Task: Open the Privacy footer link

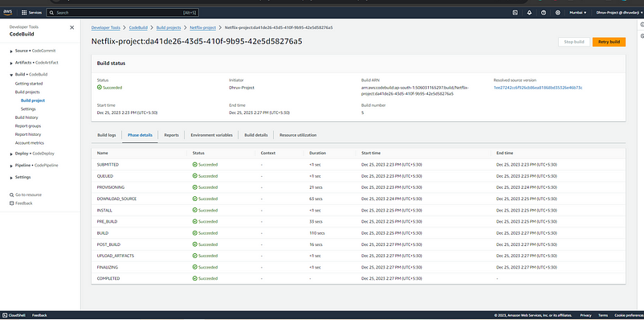Action: tap(586, 315)
